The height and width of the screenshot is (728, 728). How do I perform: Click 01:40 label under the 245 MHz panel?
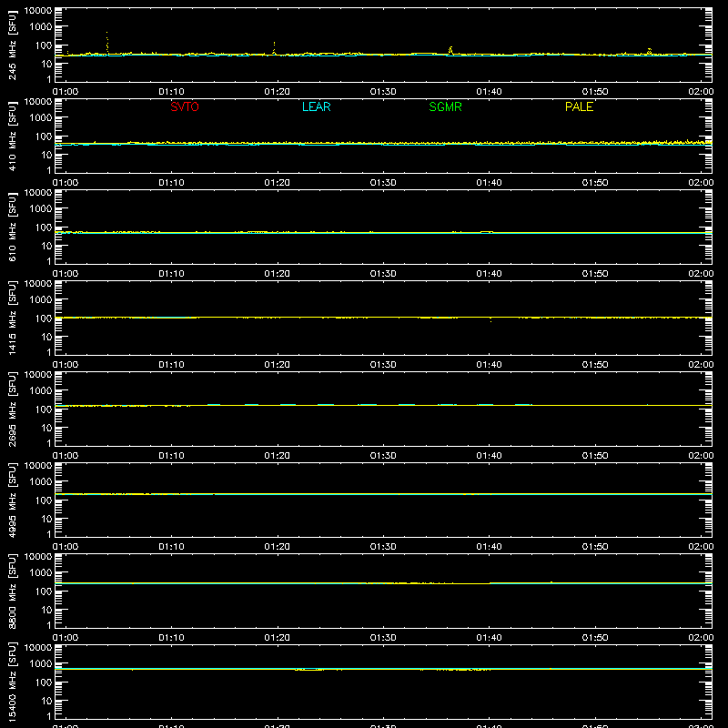tap(489, 92)
